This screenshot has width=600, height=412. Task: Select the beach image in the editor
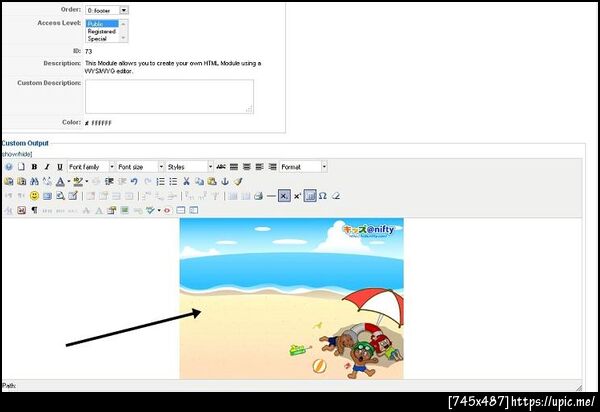tap(291, 298)
